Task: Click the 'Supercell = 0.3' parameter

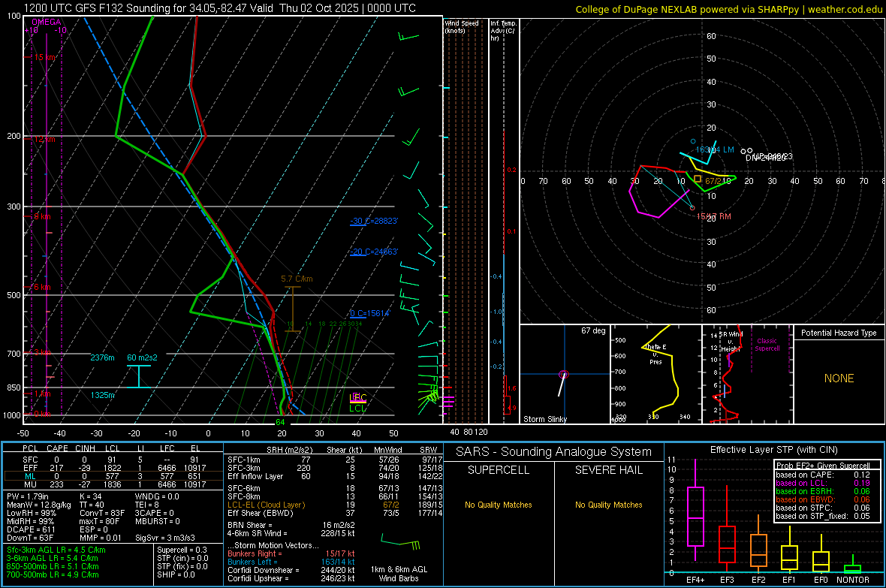Action: pyautogui.click(x=182, y=550)
